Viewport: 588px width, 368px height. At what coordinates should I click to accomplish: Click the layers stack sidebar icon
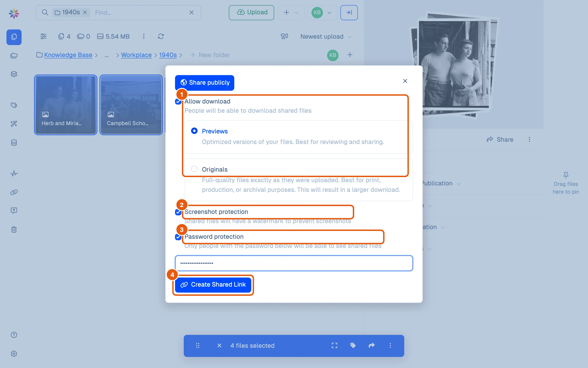coord(14,74)
